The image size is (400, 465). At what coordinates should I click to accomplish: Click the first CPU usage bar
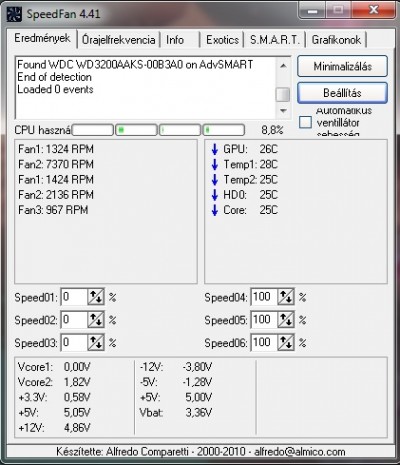point(93,130)
